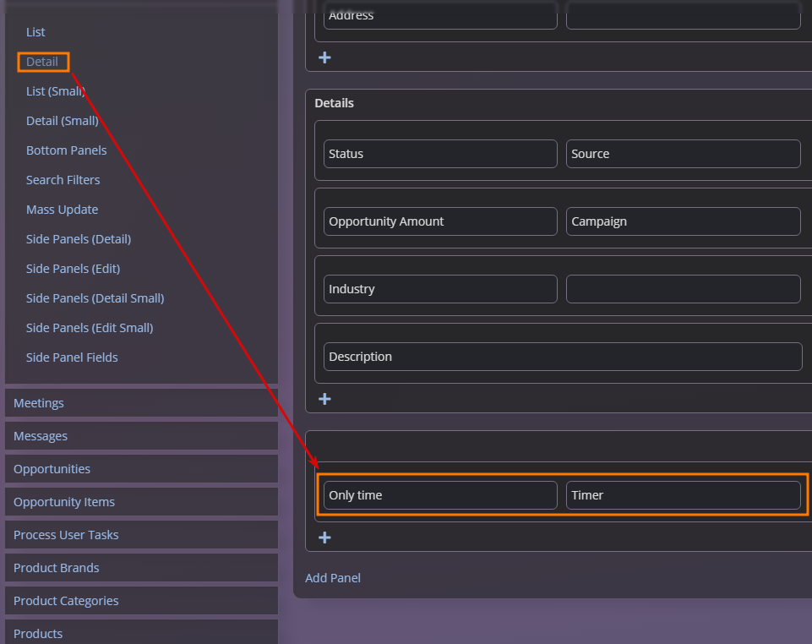Screen dimensions: 812x644
Task: Select List (Small) layout
Action: [x=56, y=91]
